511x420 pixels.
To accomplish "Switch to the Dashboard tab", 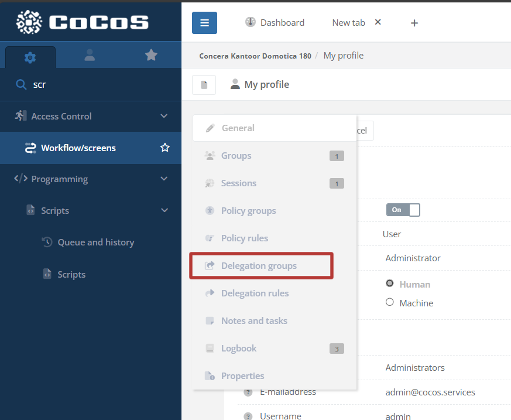I will (x=275, y=23).
